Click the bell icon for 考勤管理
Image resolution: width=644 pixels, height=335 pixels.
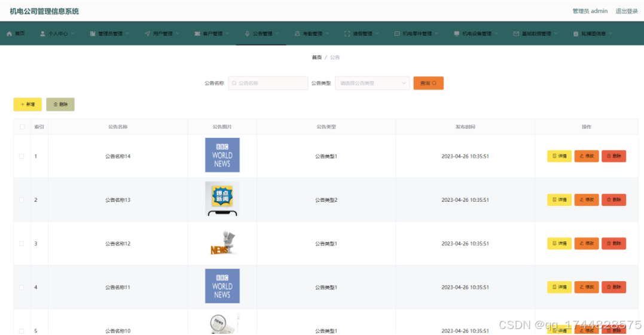[297, 33]
